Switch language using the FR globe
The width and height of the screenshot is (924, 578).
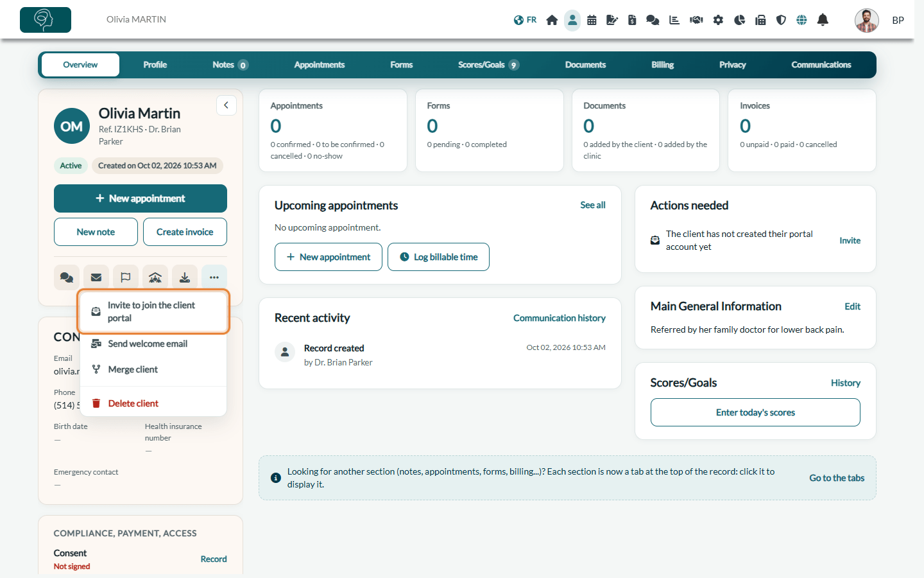tap(525, 20)
